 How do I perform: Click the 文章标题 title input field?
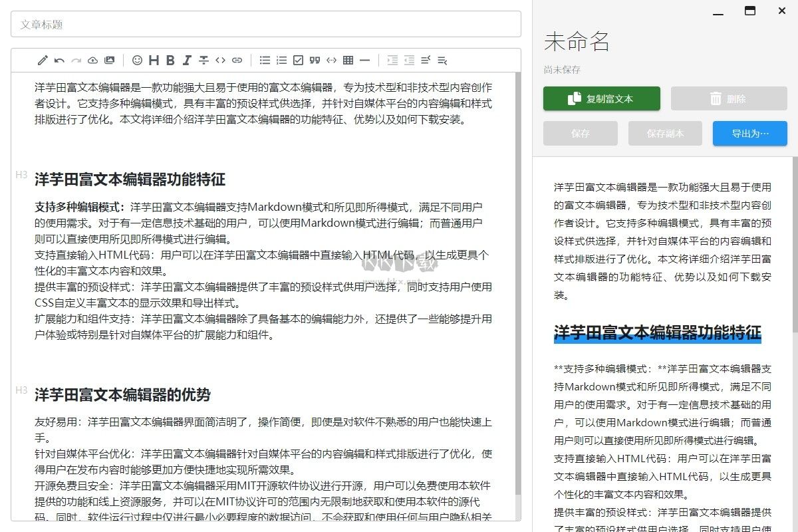pos(266,24)
